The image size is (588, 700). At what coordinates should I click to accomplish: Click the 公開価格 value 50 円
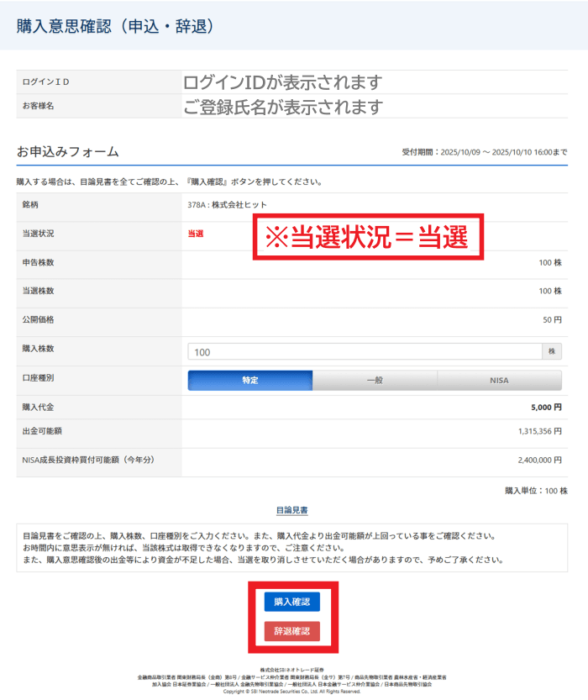click(551, 320)
